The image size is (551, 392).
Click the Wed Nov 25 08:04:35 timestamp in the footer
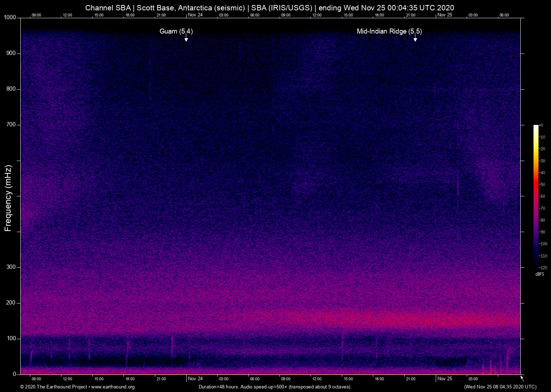click(x=500, y=387)
